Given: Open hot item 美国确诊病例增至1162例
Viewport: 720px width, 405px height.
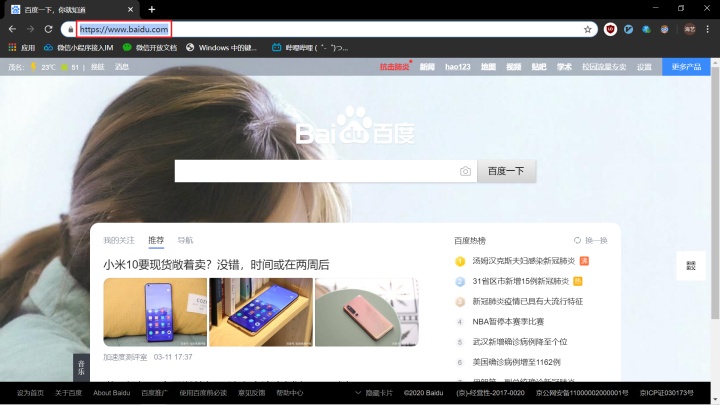Looking at the screenshot, I should (x=517, y=362).
